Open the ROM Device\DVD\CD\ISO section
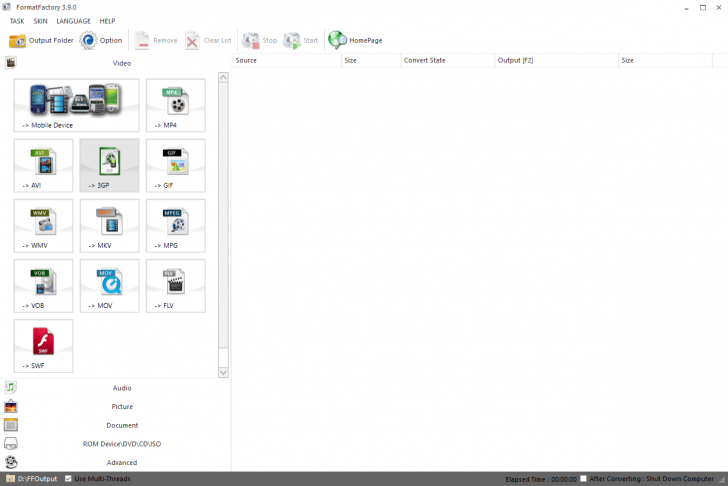This screenshot has height=486, width=728. 122,444
